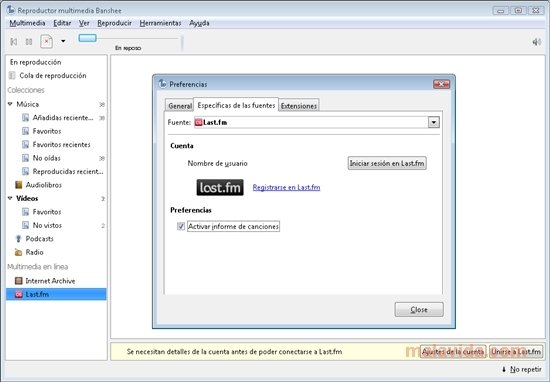Click the Close button in Preferencias
The width and height of the screenshot is (550, 382).
click(419, 310)
